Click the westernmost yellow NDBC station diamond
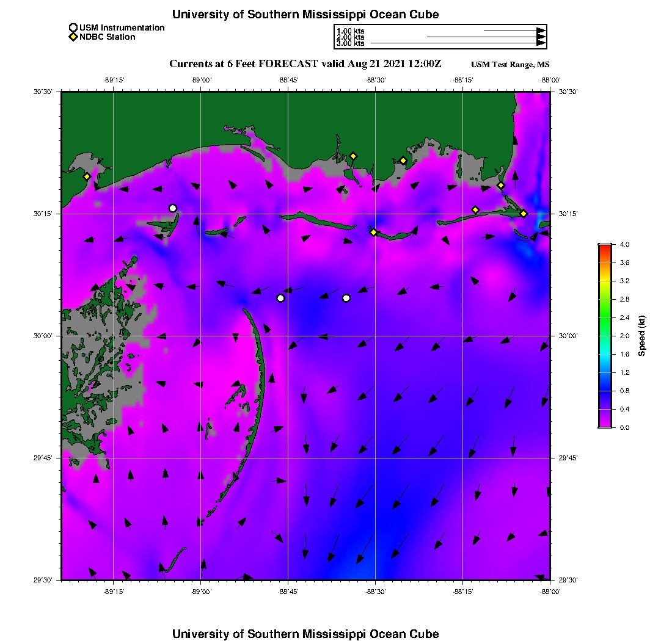 click(x=87, y=176)
